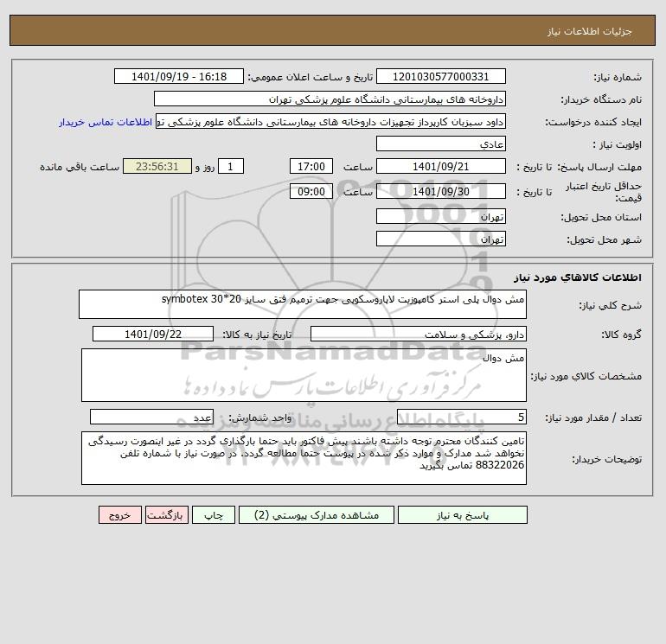Click the 'مشخصات کالای مورد نیاز:' label
This screenshot has width=666, height=644.
pyautogui.click(x=586, y=376)
